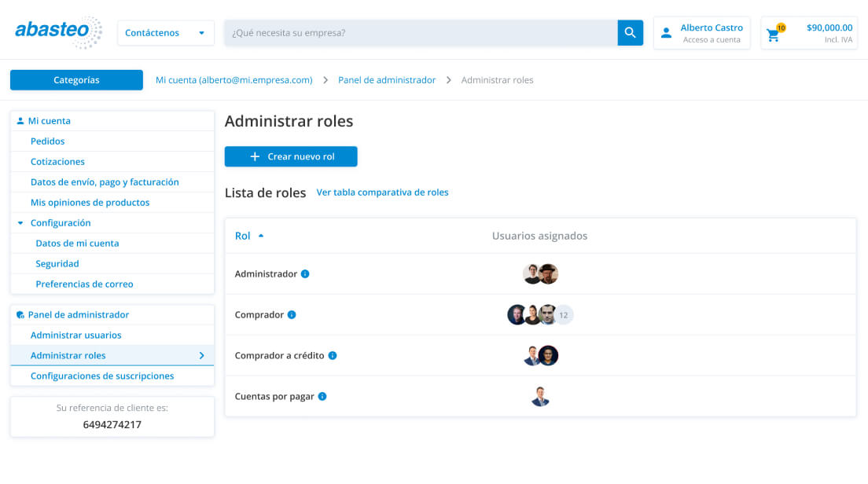Click info icon next to Comprador
The width and height of the screenshot is (868, 484).
[x=292, y=315]
